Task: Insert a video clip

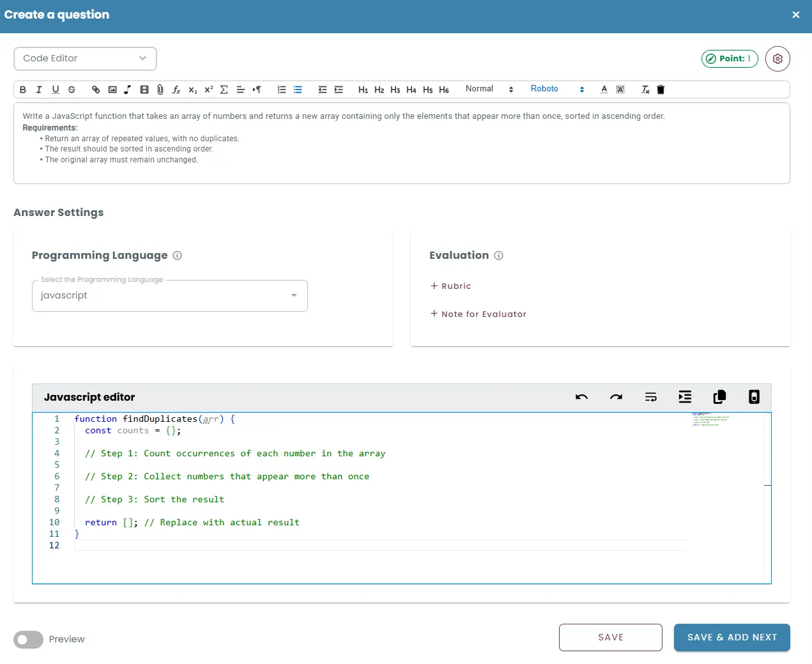Action: (x=144, y=89)
